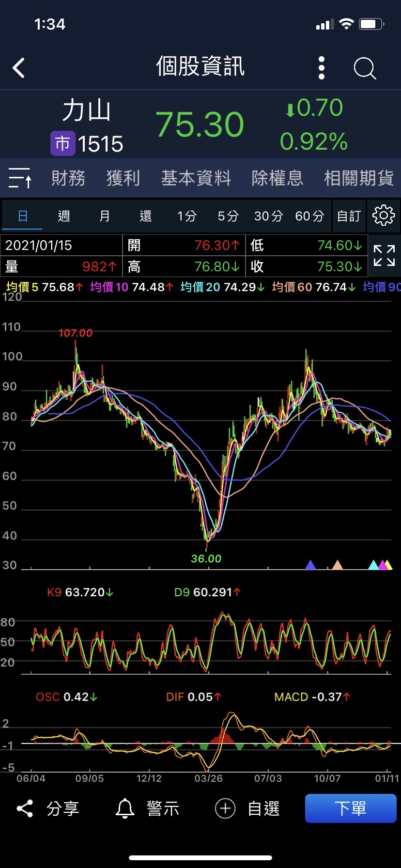Open the chart settings gear icon
This screenshot has height=868, width=401.
pos(384,216)
